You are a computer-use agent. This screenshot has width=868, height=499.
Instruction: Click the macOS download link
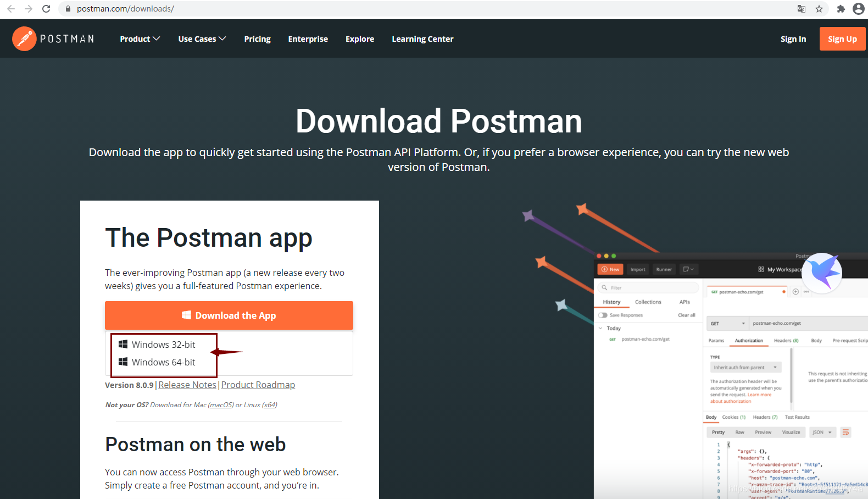coord(221,405)
